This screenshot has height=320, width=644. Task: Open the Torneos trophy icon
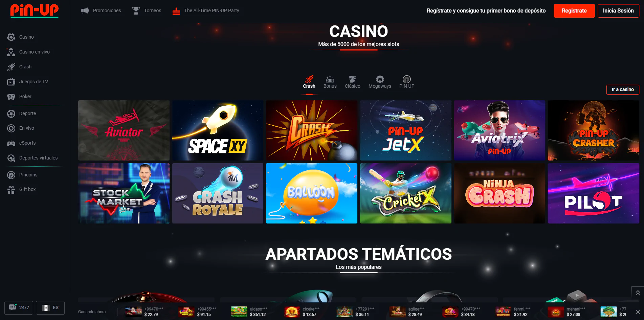pos(136,11)
